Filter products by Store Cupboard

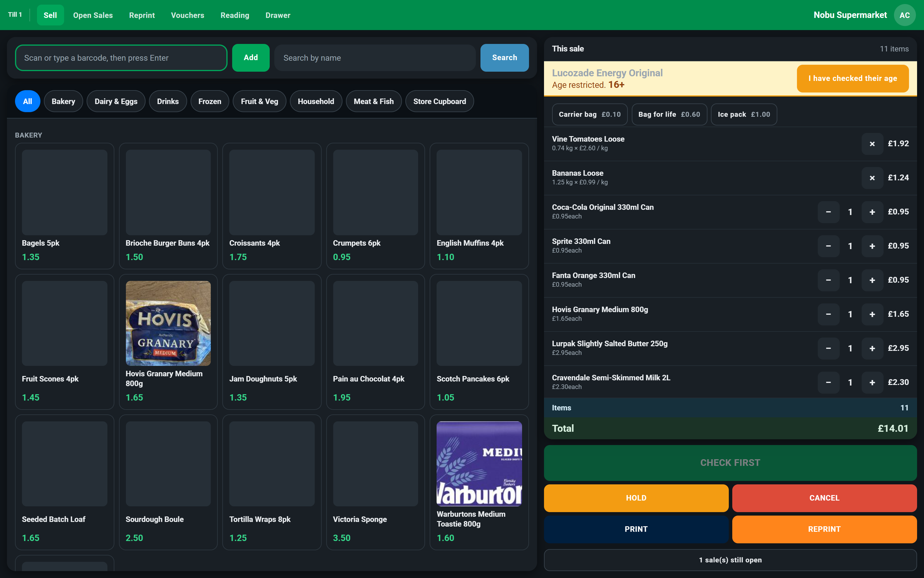click(x=439, y=101)
